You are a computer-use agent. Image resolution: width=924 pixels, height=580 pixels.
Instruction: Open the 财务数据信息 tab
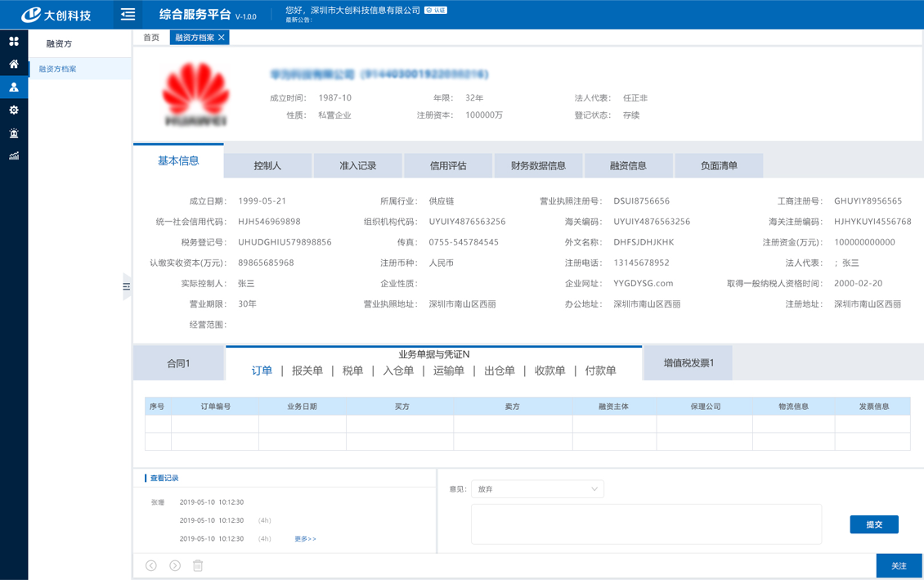(x=538, y=165)
